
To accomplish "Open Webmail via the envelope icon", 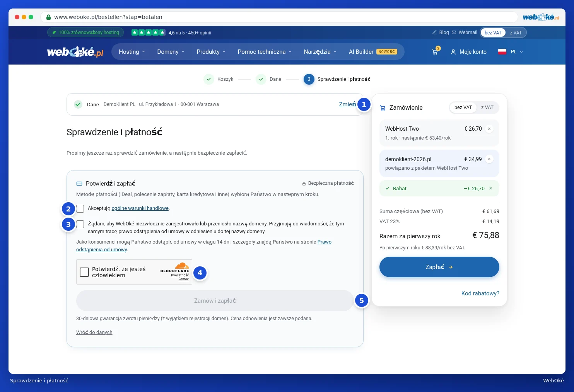I will 454,32.
